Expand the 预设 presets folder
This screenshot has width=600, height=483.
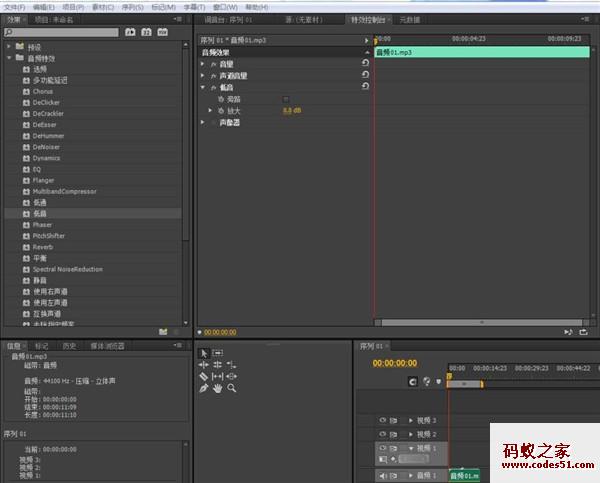(x=9, y=46)
